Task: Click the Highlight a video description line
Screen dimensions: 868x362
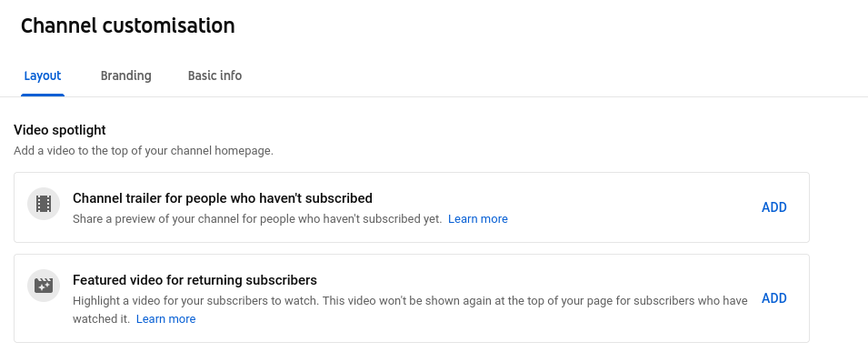Action: pyautogui.click(x=410, y=300)
